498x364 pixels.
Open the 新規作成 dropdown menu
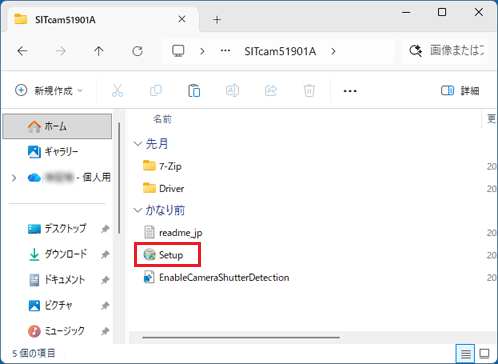click(x=49, y=90)
